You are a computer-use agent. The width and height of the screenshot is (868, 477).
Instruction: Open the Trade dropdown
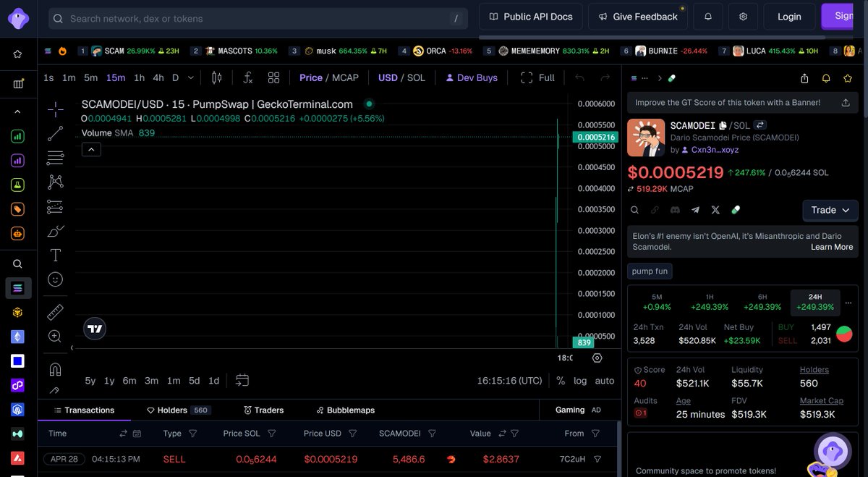coord(830,210)
